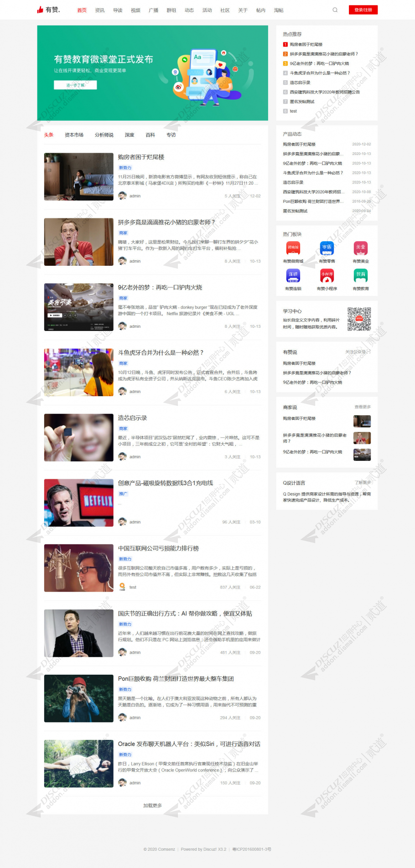Switch to 分析师说 tab
This screenshot has width=415, height=868.
click(x=104, y=135)
